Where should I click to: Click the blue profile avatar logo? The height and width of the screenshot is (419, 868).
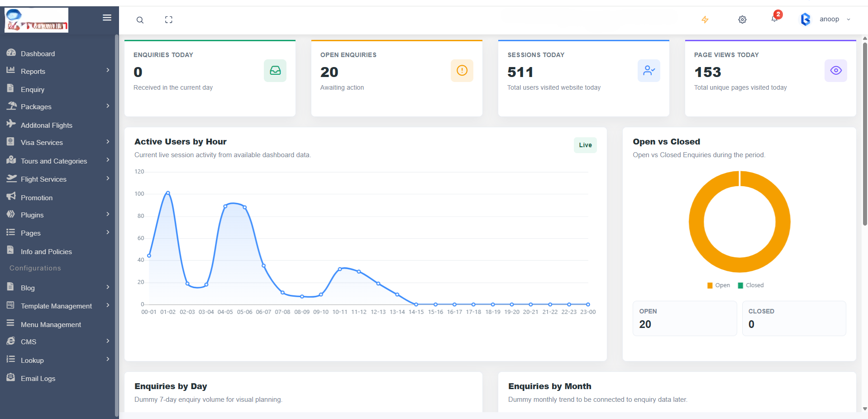806,19
